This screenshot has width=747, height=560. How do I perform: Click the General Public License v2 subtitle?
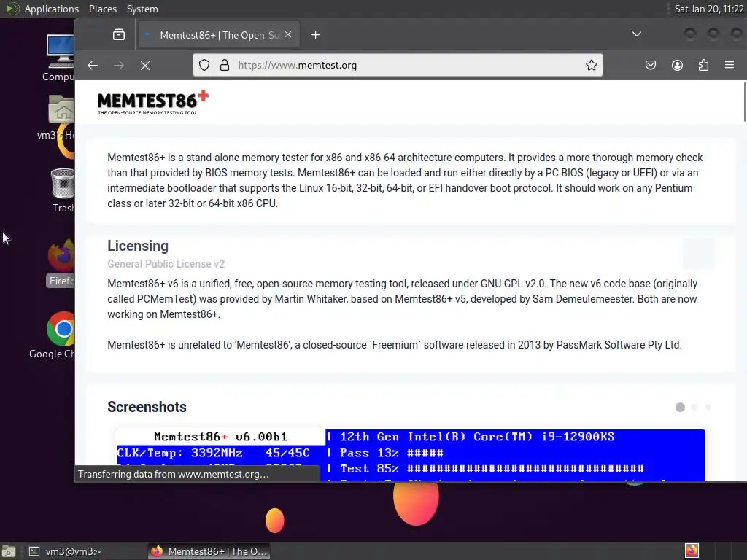coord(166,264)
